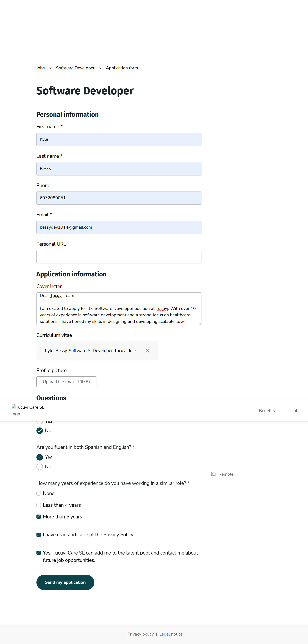The width and height of the screenshot is (308, 644).
Task: Focus the Personal URL input field
Action: tap(119, 257)
